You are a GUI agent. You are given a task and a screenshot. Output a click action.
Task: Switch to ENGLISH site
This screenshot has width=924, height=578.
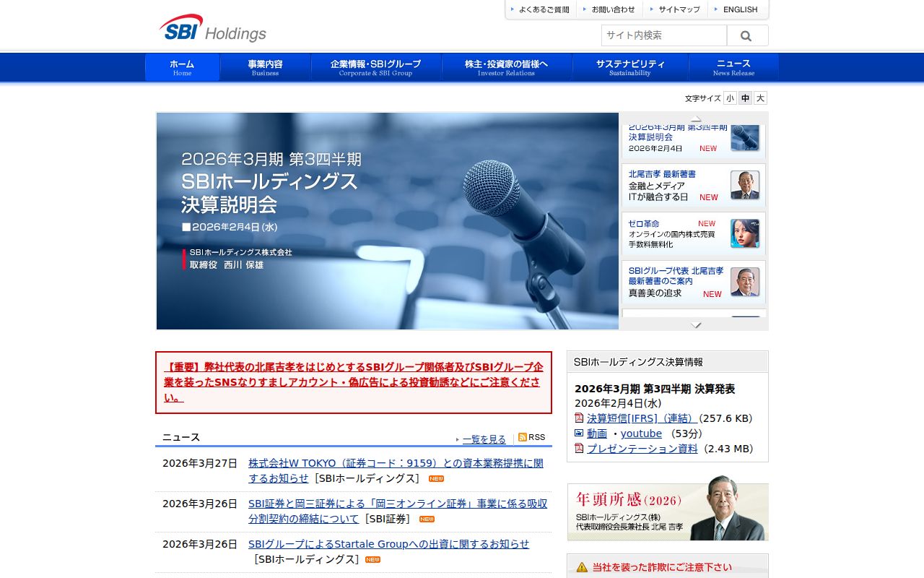[x=738, y=9]
